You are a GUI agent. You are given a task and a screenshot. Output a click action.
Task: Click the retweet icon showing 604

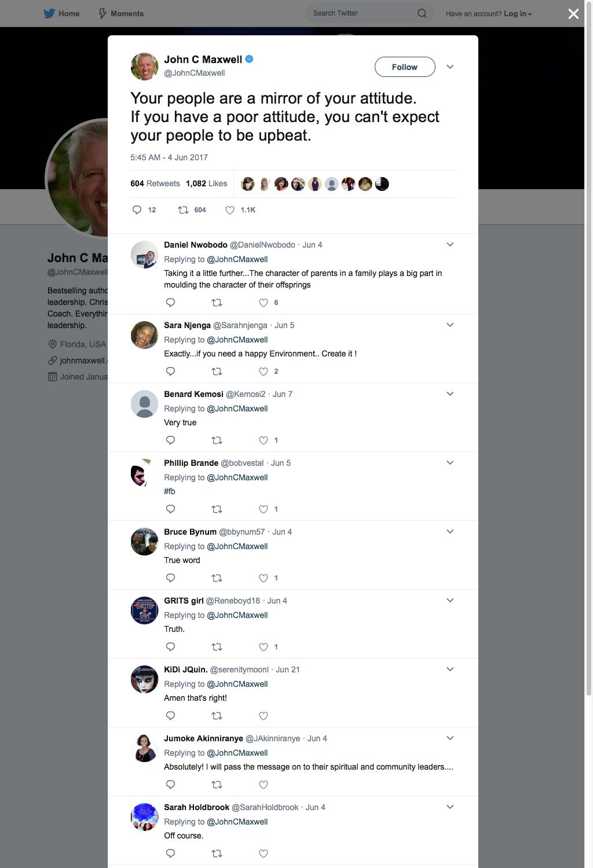pyautogui.click(x=183, y=210)
